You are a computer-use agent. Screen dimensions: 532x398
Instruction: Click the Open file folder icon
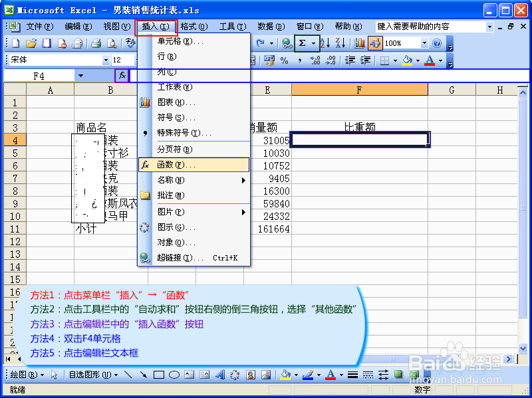(x=31, y=43)
